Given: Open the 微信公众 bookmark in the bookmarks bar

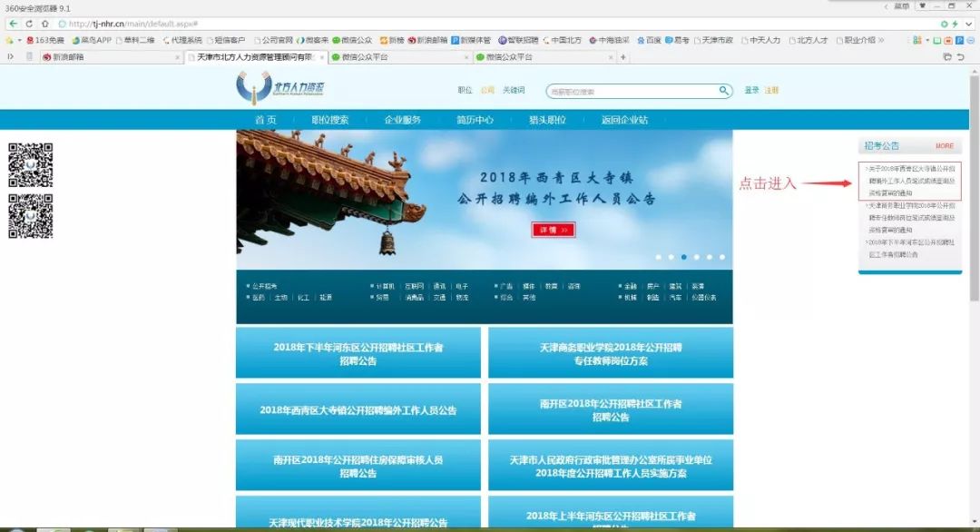Looking at the screenshot, I should click(352, 40).
